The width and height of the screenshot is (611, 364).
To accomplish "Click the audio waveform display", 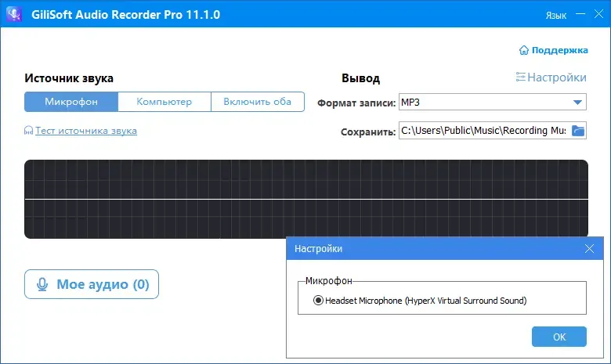I will [x=306, y=199].
